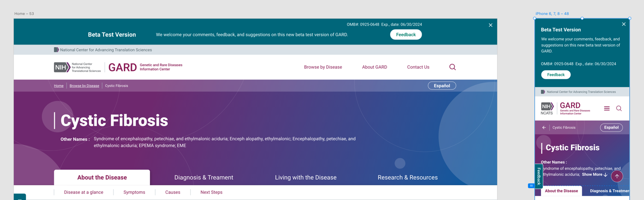644x200 pixels.
Task: Toggle Español language on desktop page
Action: [441, 86]
